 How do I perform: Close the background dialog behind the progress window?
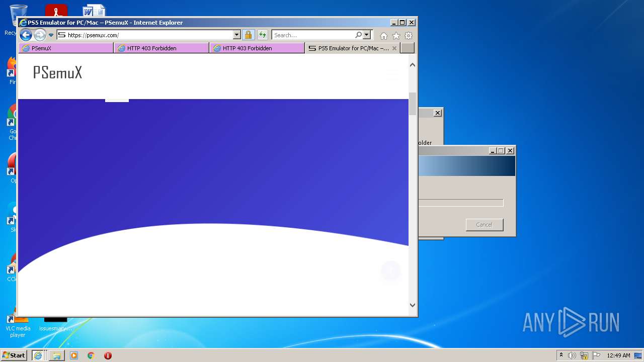pos(438,113)
